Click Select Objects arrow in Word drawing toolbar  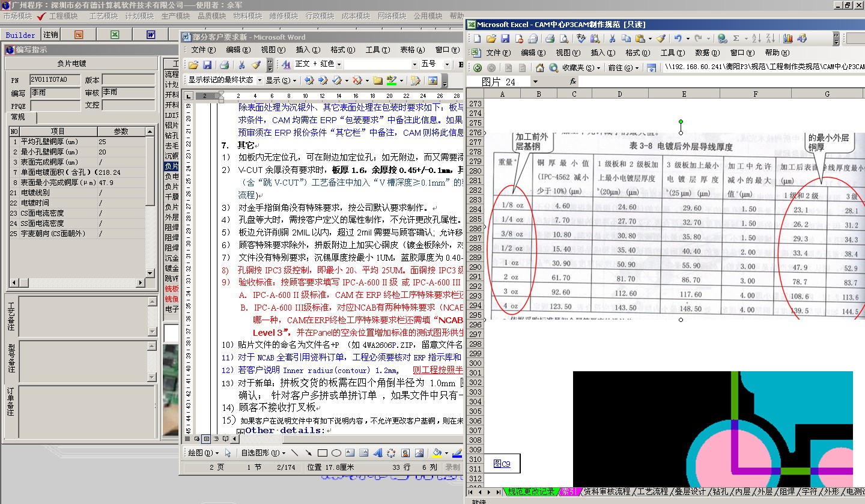(228, 453)
